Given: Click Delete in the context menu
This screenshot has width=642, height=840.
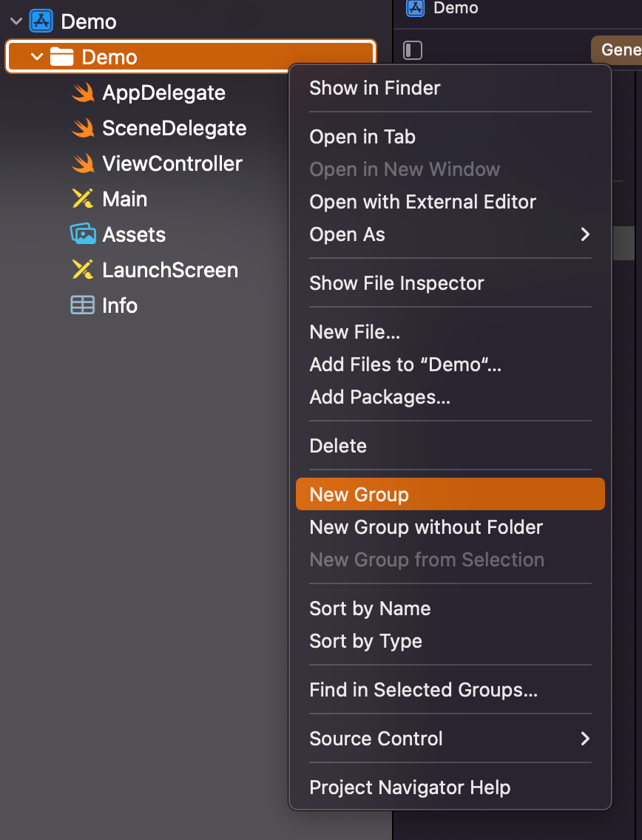Looking at the screenshot, I should click(x=338, y=446).
